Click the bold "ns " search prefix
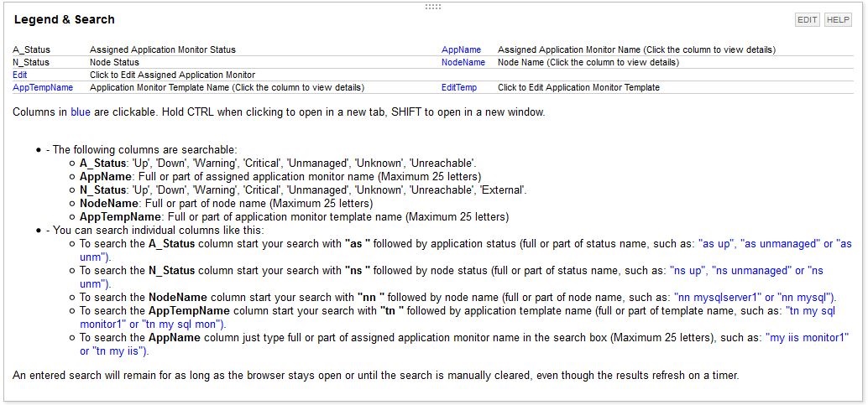Image resolution: width=868 pixels, height=405 pixels. (x=357, y=271)
